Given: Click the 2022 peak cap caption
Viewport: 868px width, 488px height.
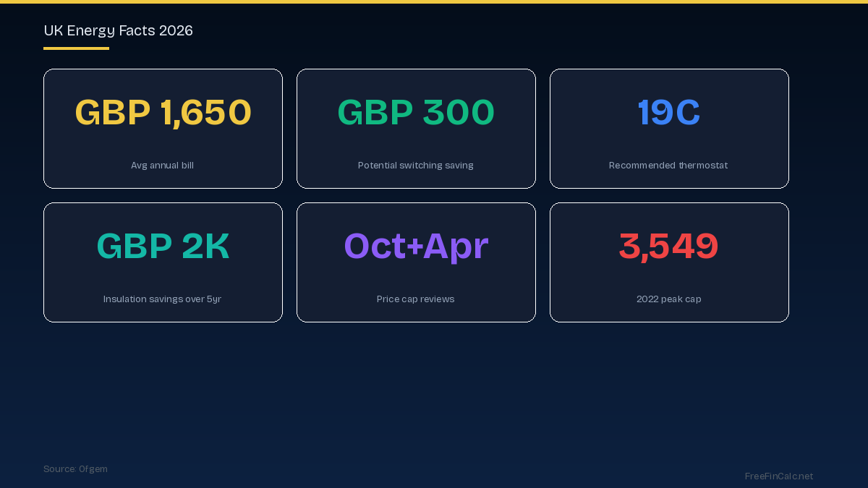Looking at the screenshot, I should 668,299.
